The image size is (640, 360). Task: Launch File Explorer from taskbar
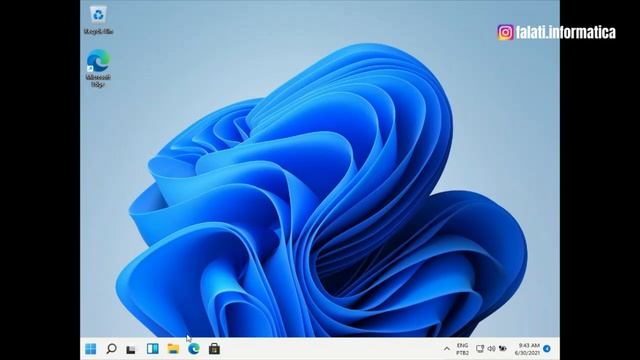click(173, 349)
